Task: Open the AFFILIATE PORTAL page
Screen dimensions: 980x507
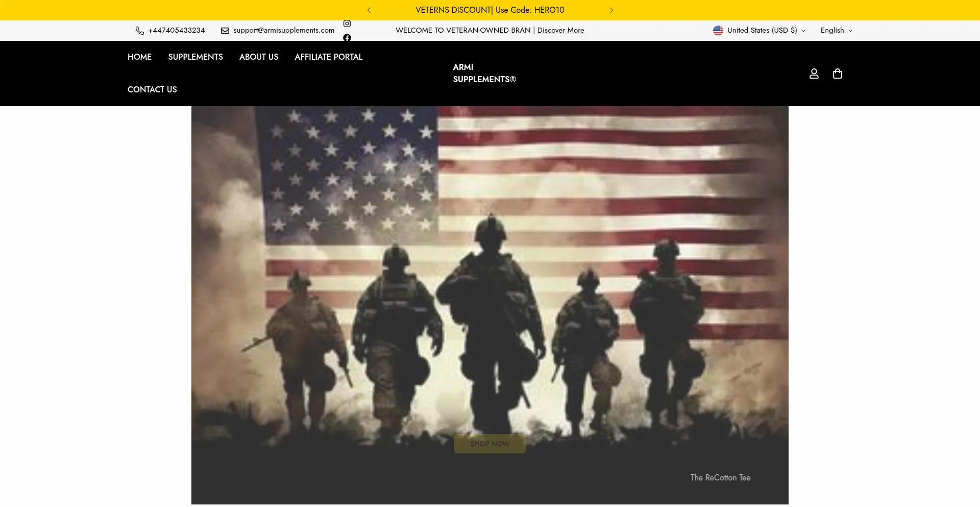Action: click(329, 57)
